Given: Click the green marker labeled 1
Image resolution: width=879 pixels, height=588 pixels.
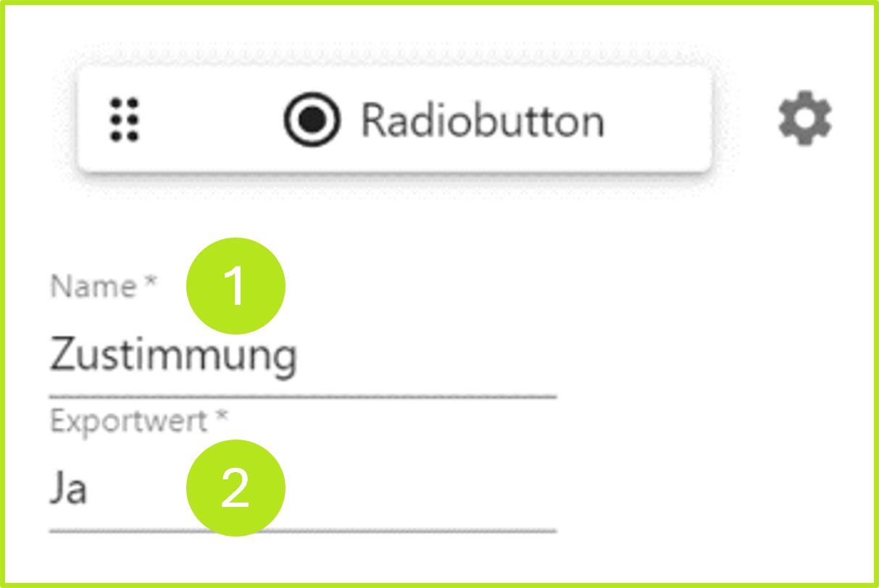Looking at the screenshot, I should (x=236, y=285).
